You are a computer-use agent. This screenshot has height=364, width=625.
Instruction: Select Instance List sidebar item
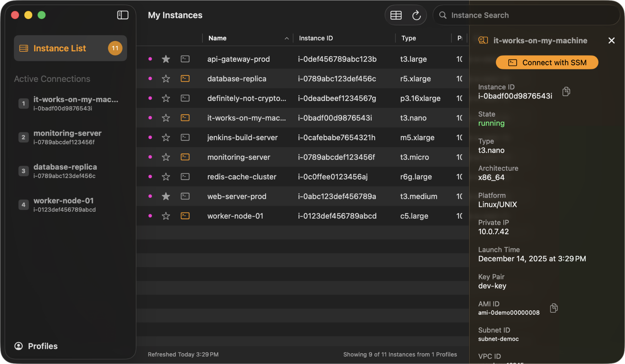[70, 48]
